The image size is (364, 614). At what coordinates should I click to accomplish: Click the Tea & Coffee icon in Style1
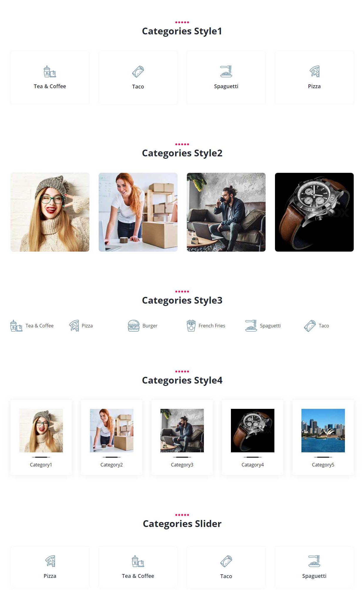point(50,71)
